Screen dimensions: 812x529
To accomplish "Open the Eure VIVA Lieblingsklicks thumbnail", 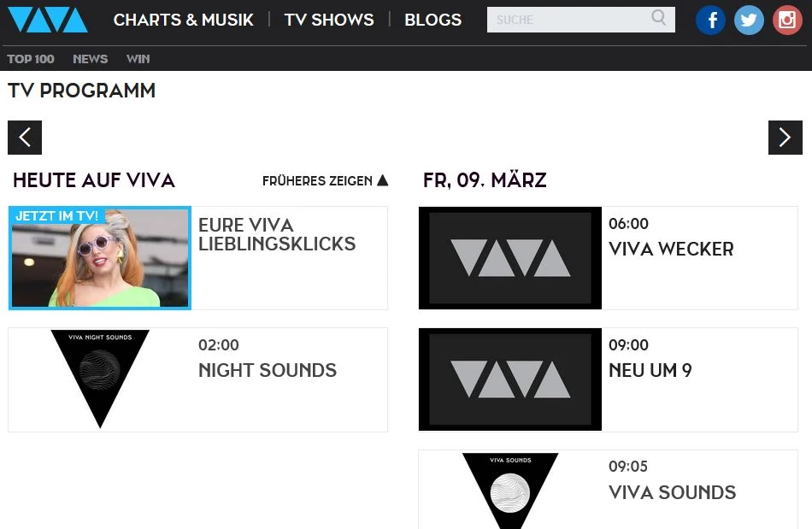I will (x=100, y=258).
